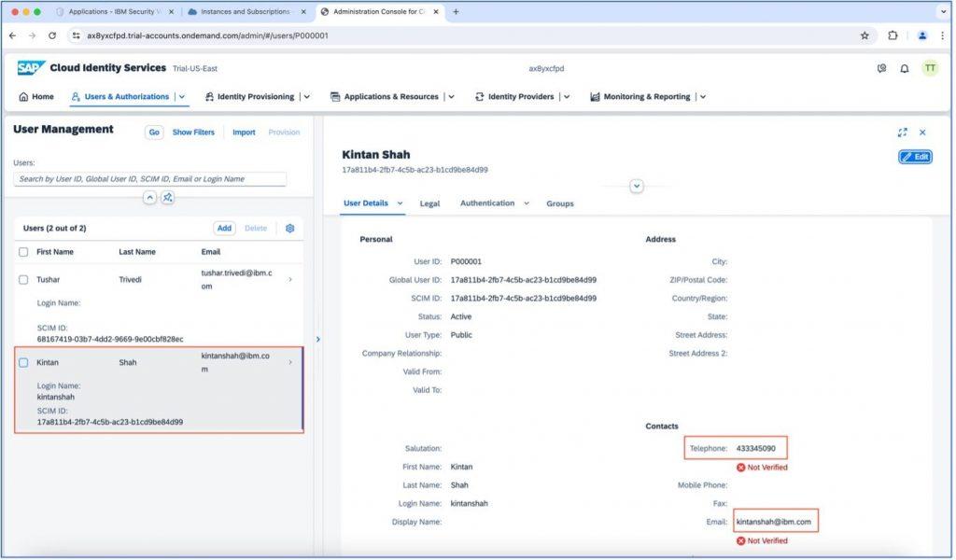Open the help headset icon

click(881, 69)
